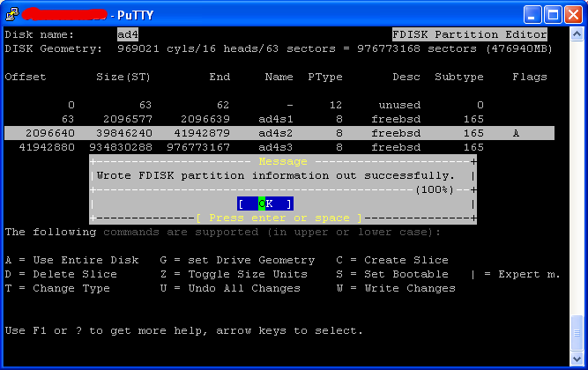Click the 'A' flag on the ad4s2 row
Image resolution: width=588 pixels, height=370 pixels.
(516, 133)
